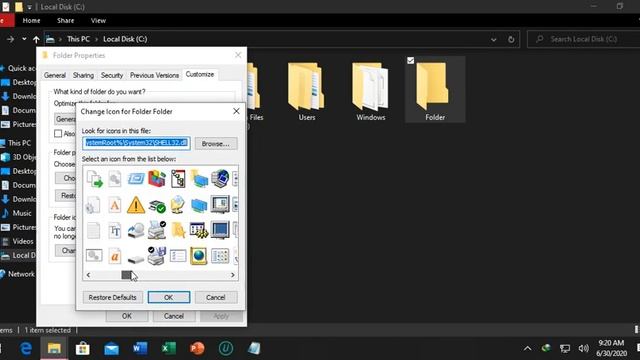Click the icon list scroll-right arrow
640x360 pixels.
click(x=233, y=275)
